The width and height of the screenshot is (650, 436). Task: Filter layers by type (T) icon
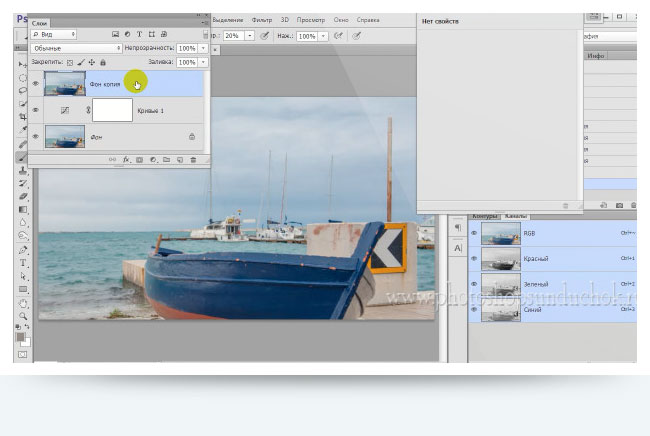click(x=139, y=34)
